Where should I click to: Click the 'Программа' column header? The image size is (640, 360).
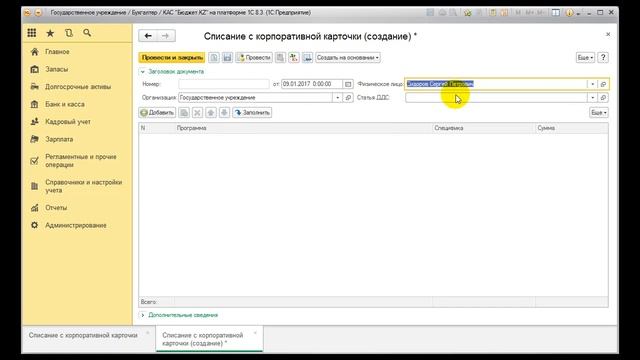[303, 128]
